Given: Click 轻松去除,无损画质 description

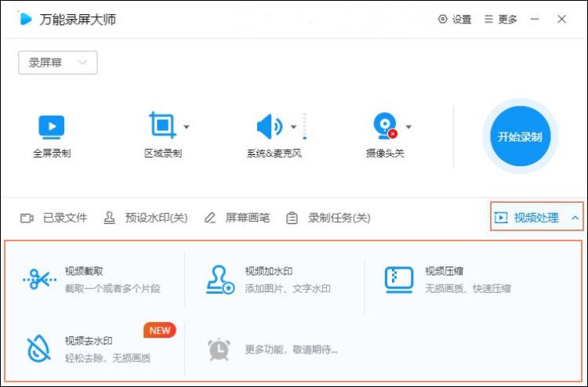Looking at the screenshot, I should pos(107,358).
